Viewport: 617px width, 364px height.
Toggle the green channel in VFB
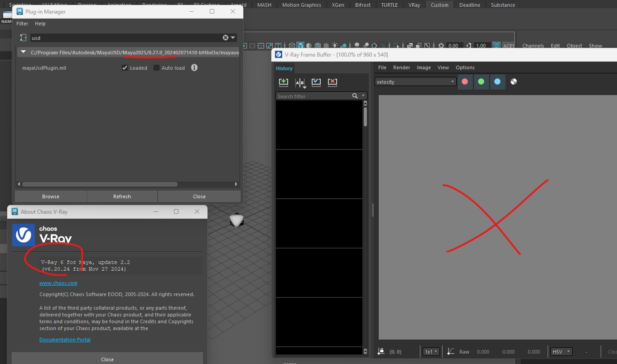481,82
